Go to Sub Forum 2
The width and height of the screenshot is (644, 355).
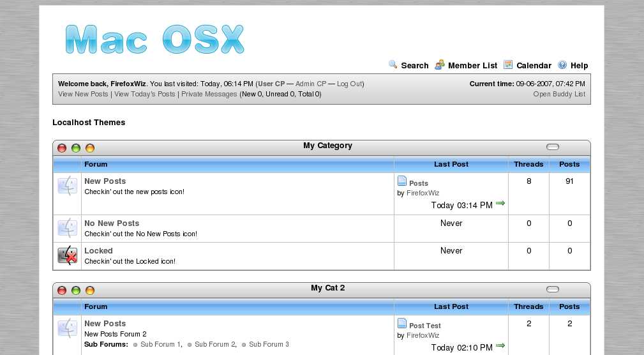coord(215,344)
